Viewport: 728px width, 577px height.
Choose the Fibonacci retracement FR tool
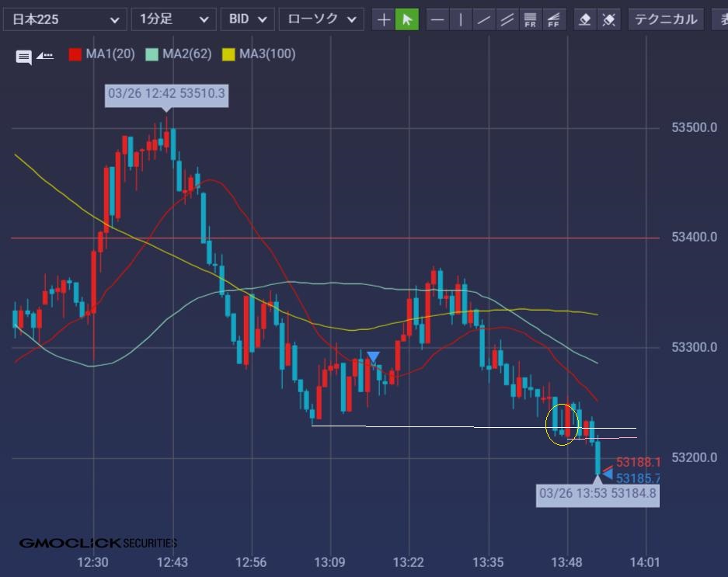coord(531,19)
